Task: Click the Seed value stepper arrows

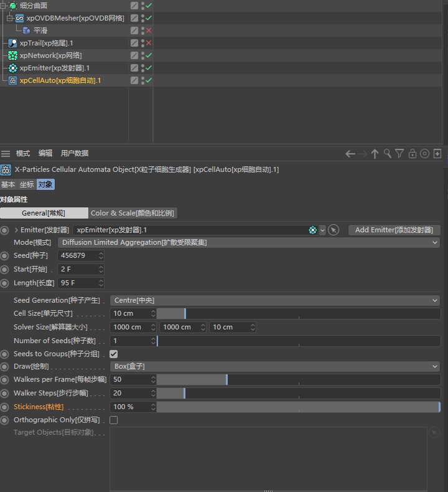Action: pyautogui.click(x=101, y=256)
